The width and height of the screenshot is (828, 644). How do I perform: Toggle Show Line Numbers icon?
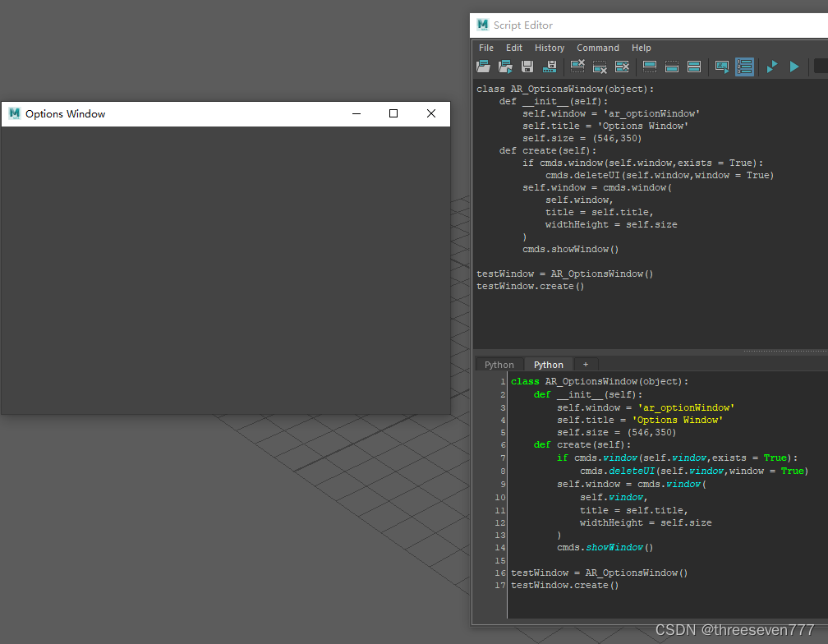click(744, 67)
